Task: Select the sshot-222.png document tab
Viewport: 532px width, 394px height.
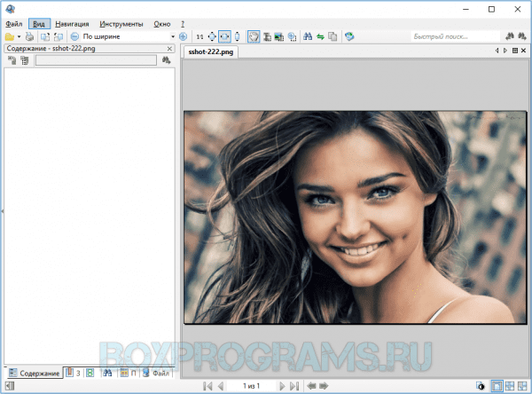Action: click(x=211, y=52)
